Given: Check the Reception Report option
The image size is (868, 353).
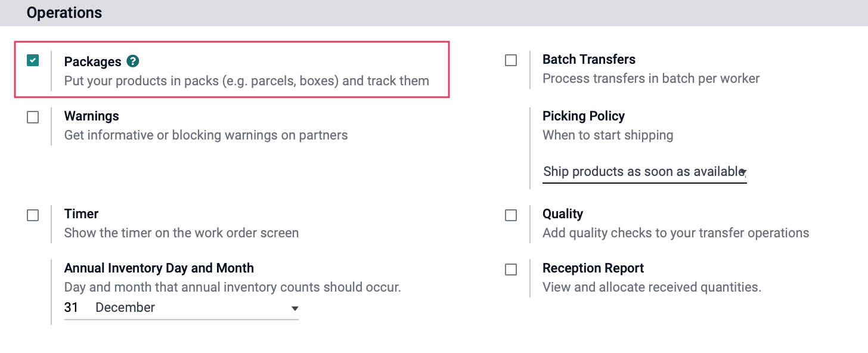Looking at the screenshot, I should click(x=511, y=270).
